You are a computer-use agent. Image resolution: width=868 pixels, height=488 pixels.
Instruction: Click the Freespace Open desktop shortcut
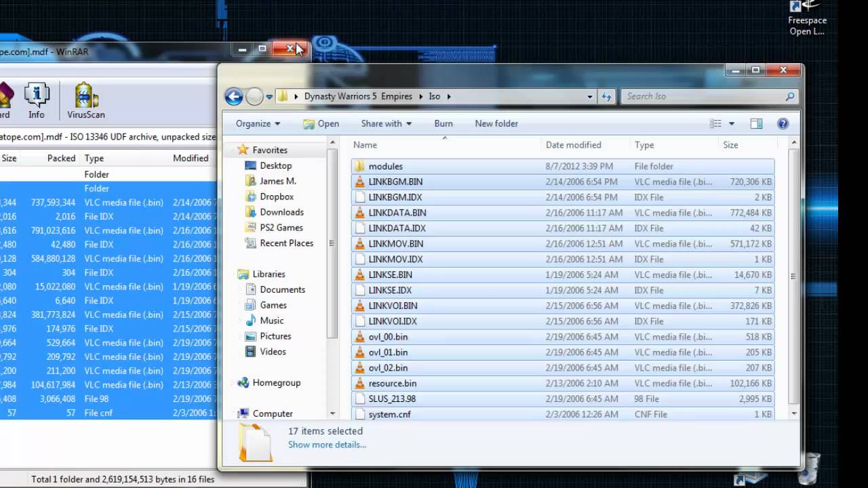click(806, 18)
